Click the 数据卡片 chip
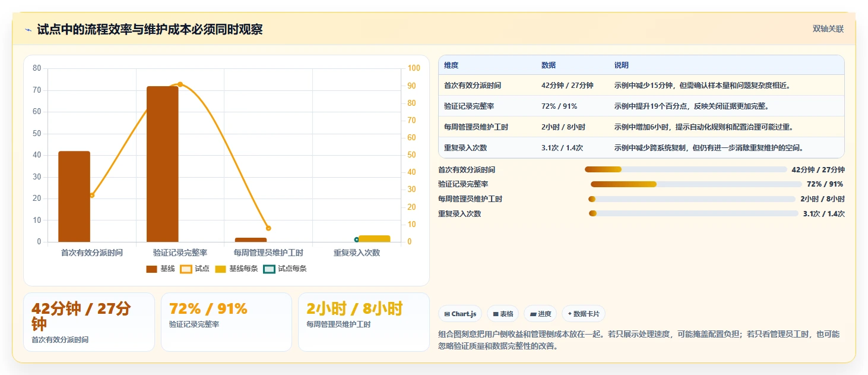868x375 pixels. pyautogui.click(x=584, y=314)
